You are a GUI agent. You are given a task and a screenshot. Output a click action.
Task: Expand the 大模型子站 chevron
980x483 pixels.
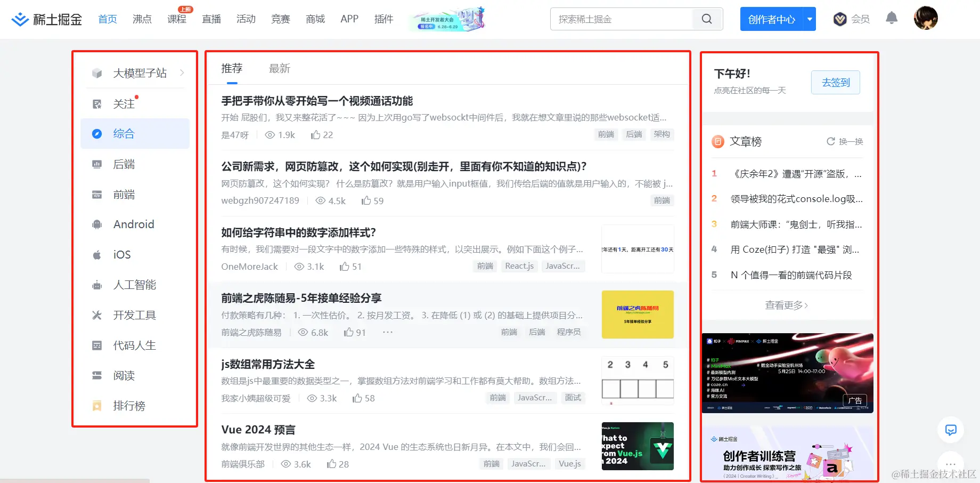click(182, 73)
